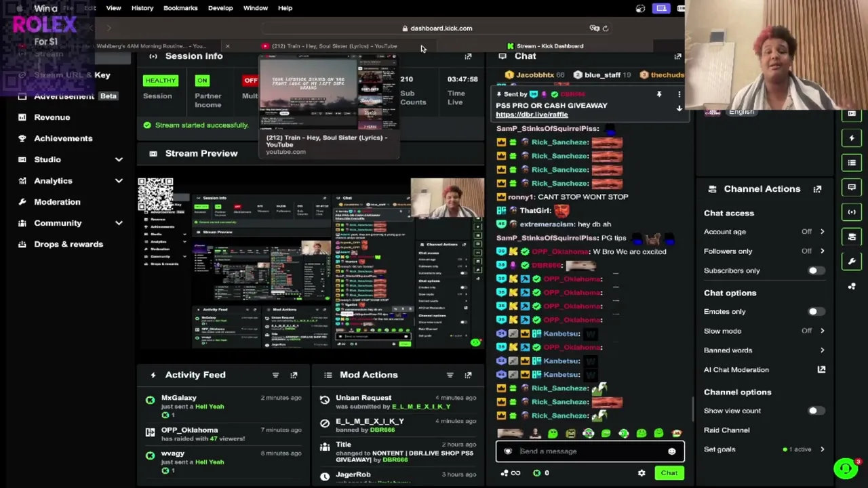Click the Community people icon
Screen dimensions: 868x488
point(22,223)
